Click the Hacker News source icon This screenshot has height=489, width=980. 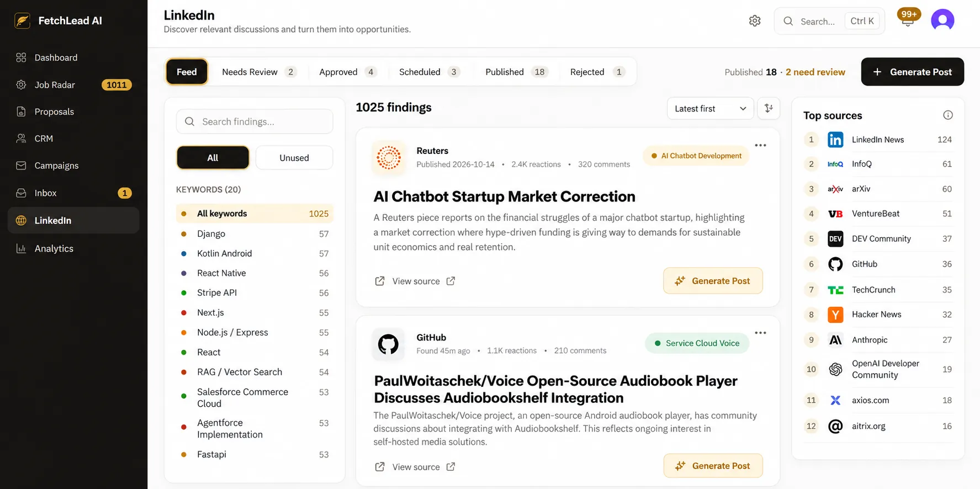(x=835, y=315)
